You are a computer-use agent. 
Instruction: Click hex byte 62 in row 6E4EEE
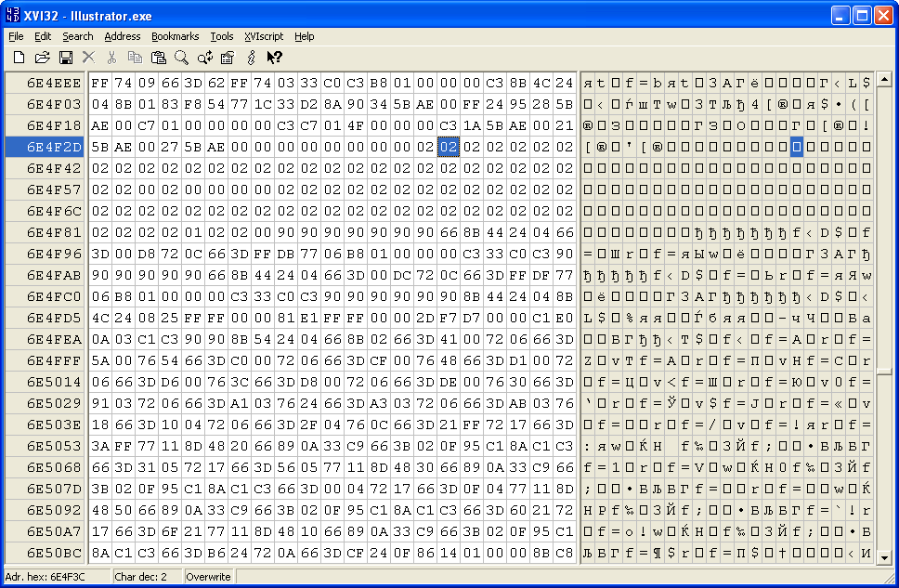tap(216, 83)
